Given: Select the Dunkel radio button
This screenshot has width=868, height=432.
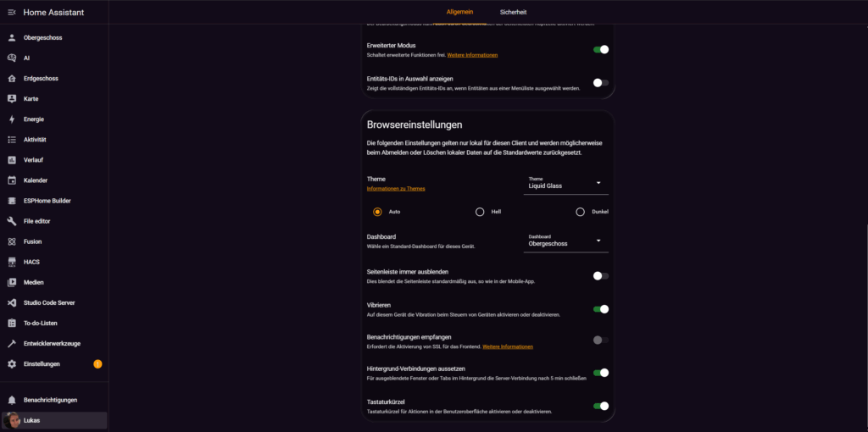Looking at the screenshot, I should [581, 212].
